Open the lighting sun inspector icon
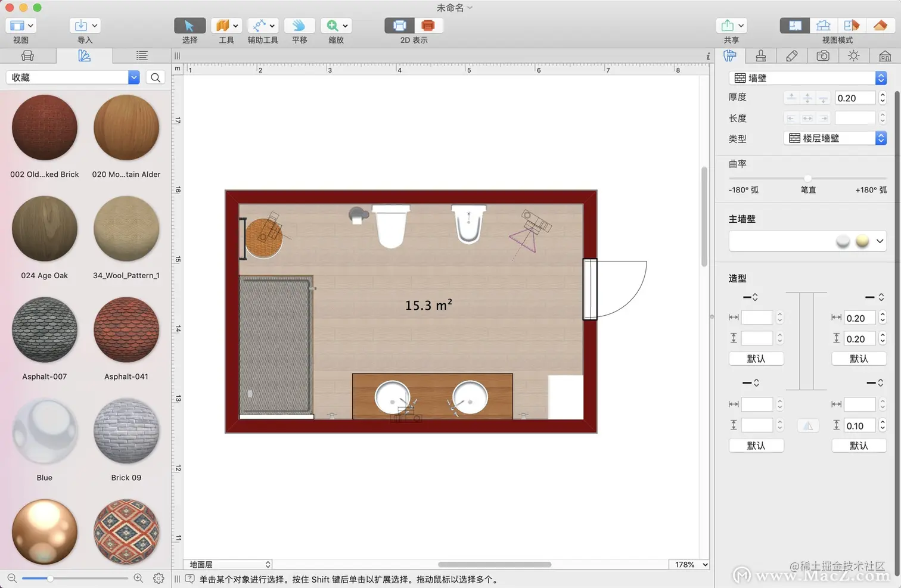Viewport: 901px width, 588px height. pyautogui.click(x=854, y=56)
